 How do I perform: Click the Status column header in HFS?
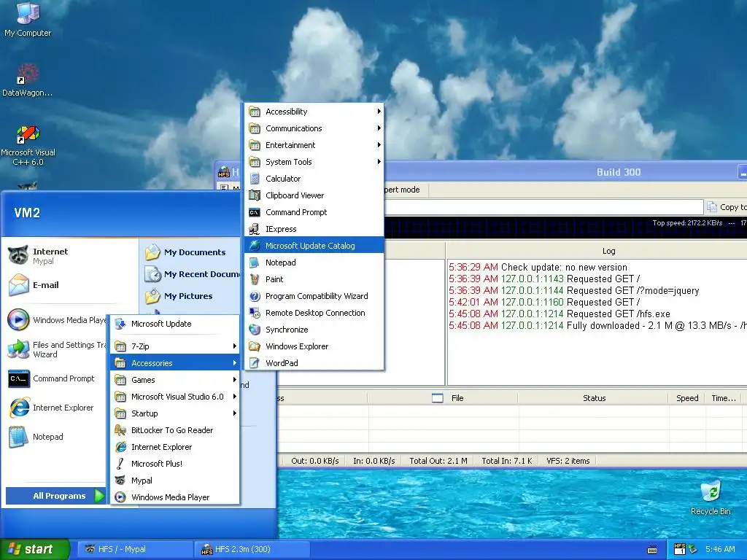pyautogui.click(x=594, y=398)
